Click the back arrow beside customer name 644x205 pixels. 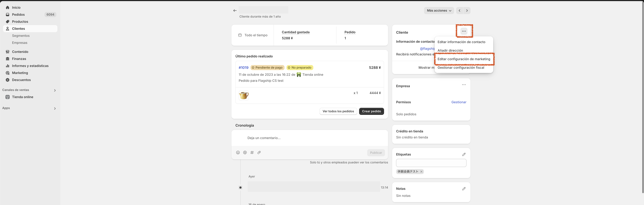coord(235,10)
